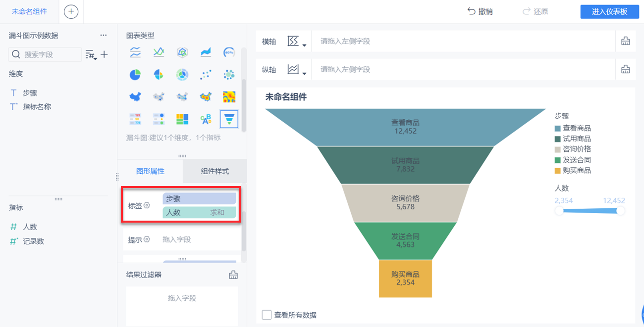
Task: Click the 试用商品 legend color swatch
Action: (x=557, y=139)
